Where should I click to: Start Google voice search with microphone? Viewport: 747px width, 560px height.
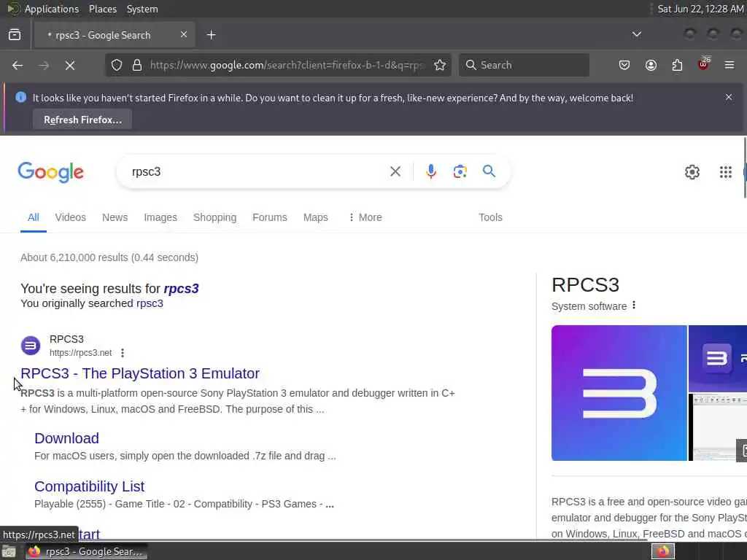click(430, 171)
